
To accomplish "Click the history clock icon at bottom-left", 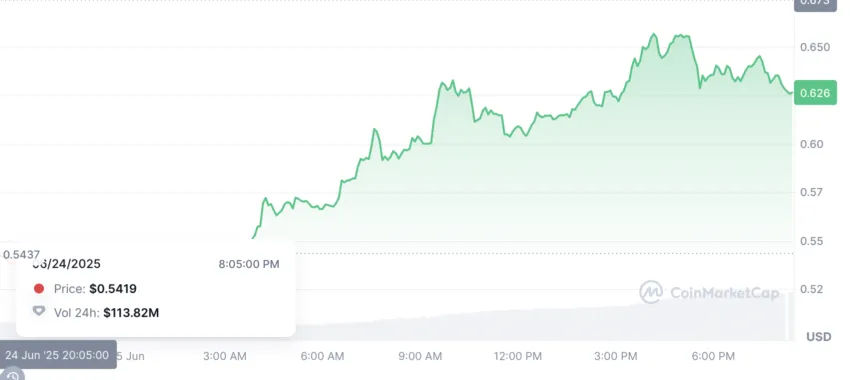I will (x=12, y=376).
